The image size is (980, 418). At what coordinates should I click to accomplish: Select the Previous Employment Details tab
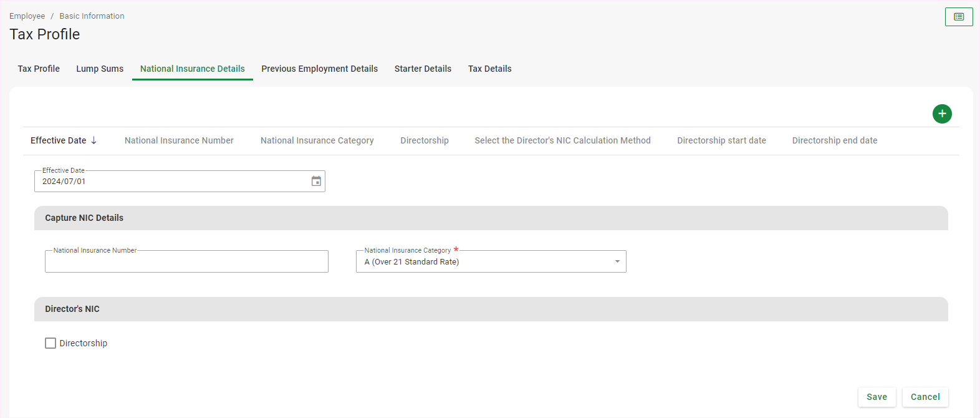point(319,69)
